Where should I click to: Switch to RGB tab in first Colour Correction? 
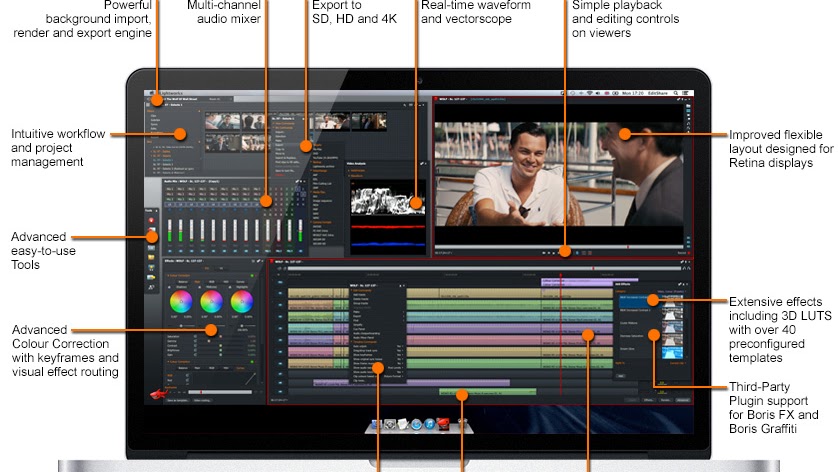click(x=212, y=282)
